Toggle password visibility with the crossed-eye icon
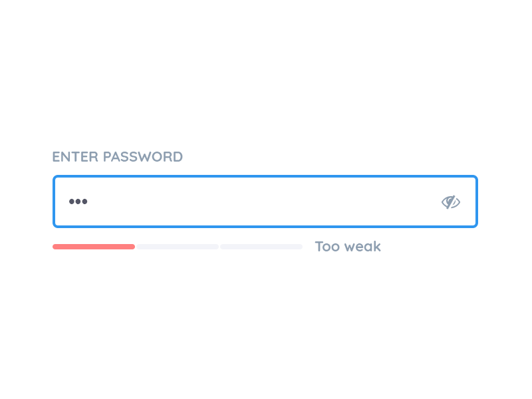 pos(451,202)
